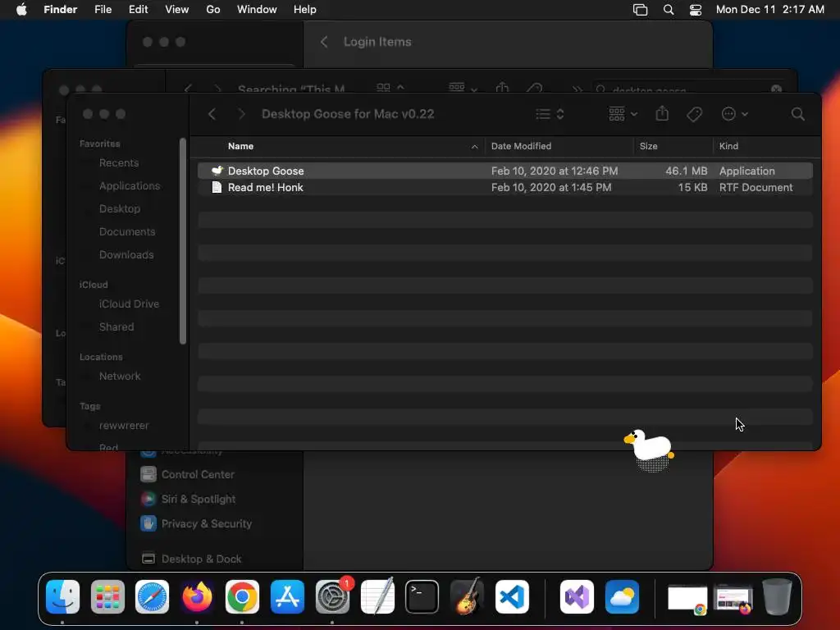The height and width of the screenshot is (630, 840).
Task: Open Siri & Spotlight in System Settings sidebar
Action: coord(188,500)
